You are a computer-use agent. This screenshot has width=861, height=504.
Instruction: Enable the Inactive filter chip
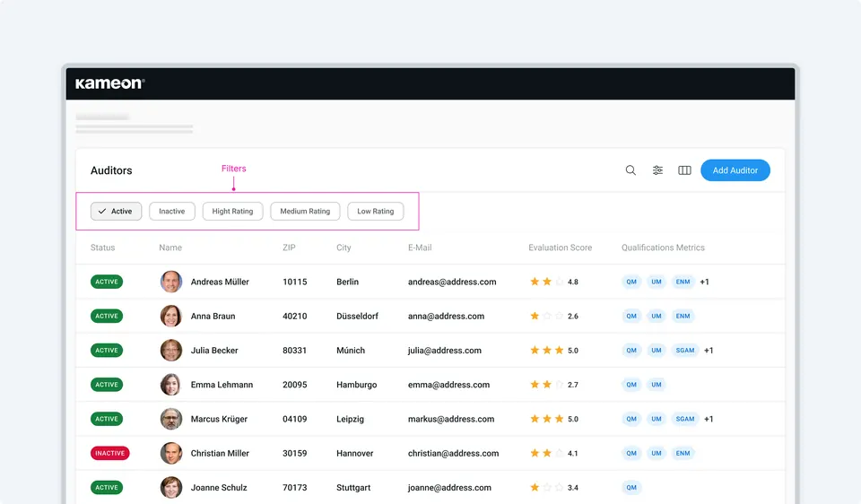tap(172, 212)
